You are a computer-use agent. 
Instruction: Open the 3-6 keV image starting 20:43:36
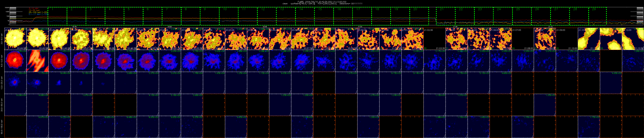(x=15, y=39)
